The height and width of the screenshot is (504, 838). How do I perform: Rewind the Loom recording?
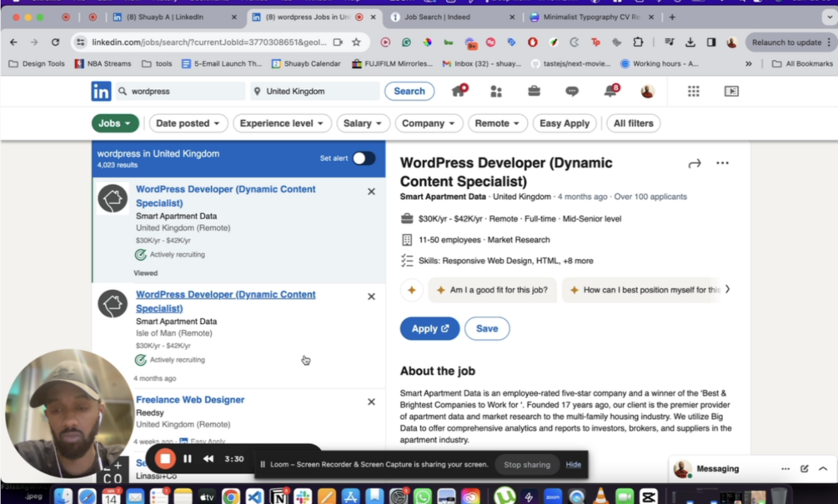coord(208,459)
